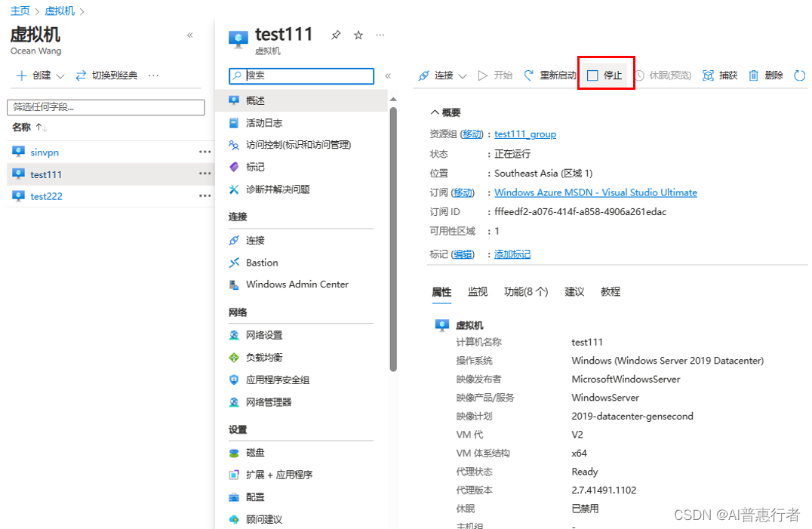Collapse the Essentials (概要) section
The height and width of the screenshot is (529, 812).
pyautogui.click(x=435, y=112)
